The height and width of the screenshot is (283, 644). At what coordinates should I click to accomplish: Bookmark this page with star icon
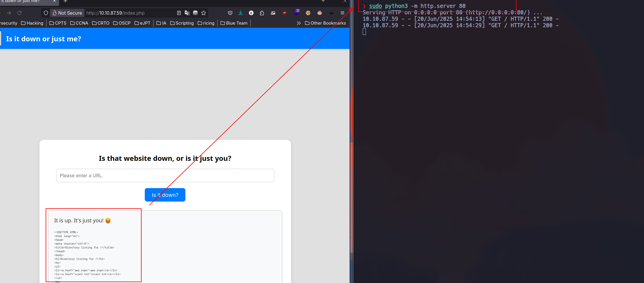(x=204, y=13)
